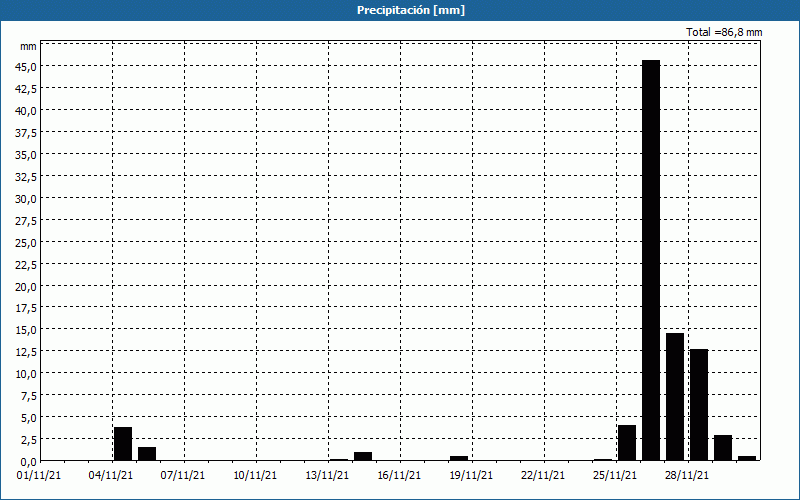Click the 19/11/21 date label
800x500 pixels.
tap(471, 475)
